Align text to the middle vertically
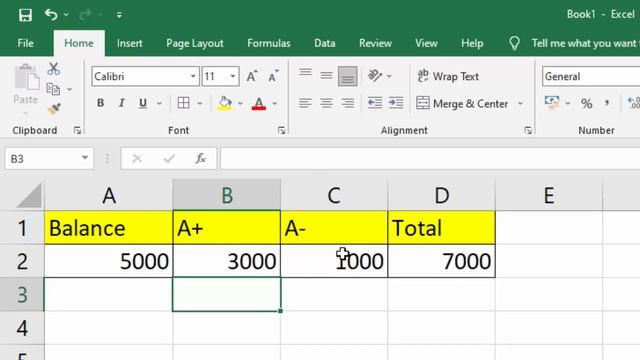Viewport: 640px width, 360px height. (326, 76)
